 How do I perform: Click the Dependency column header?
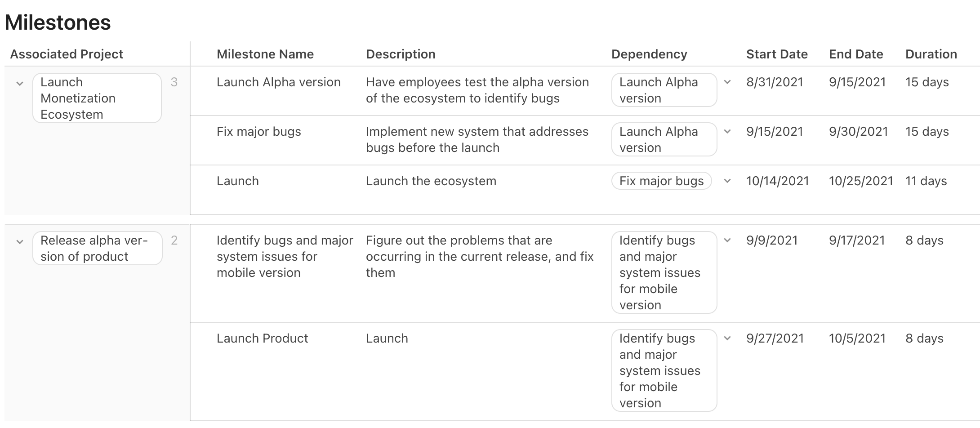click(x=649, y=54)
